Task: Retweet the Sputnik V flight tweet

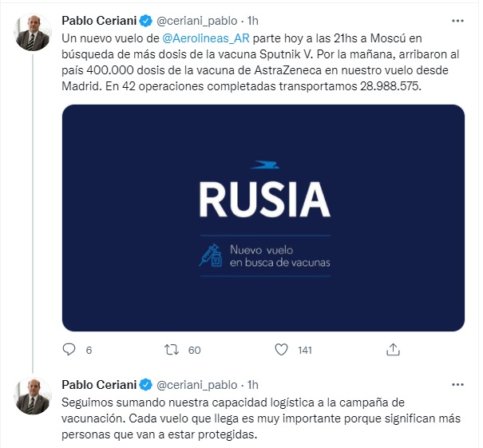Action: coord(172,350)
